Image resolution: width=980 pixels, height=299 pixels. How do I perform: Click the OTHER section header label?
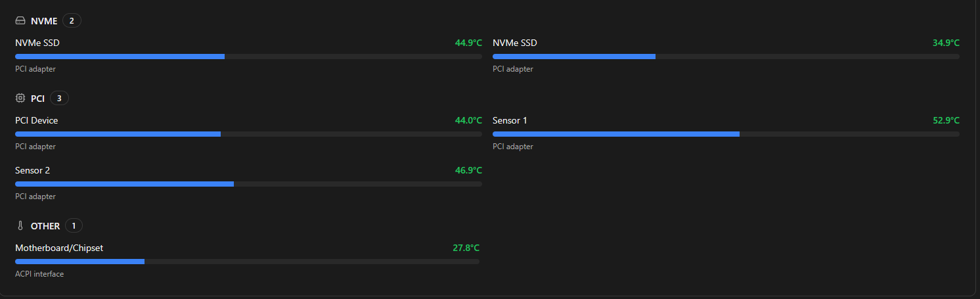[45, 226]
